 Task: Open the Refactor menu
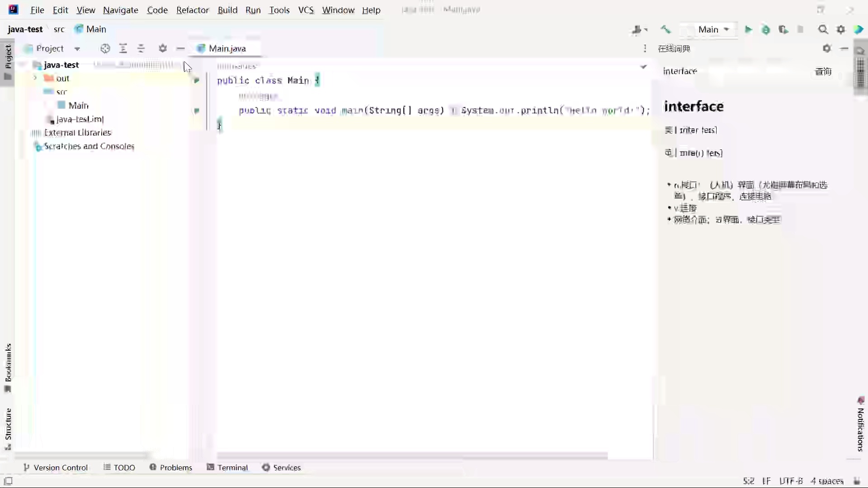point(193,10)
